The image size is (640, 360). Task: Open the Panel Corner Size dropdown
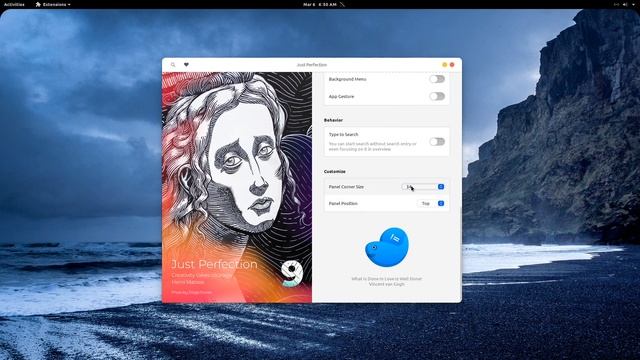[423, 187]
